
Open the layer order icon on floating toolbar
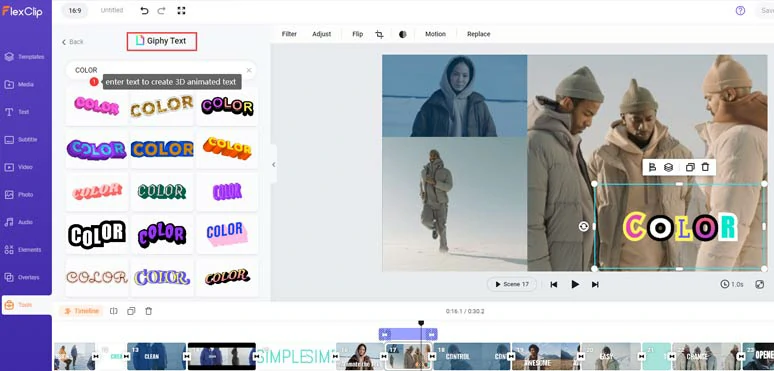668,167
